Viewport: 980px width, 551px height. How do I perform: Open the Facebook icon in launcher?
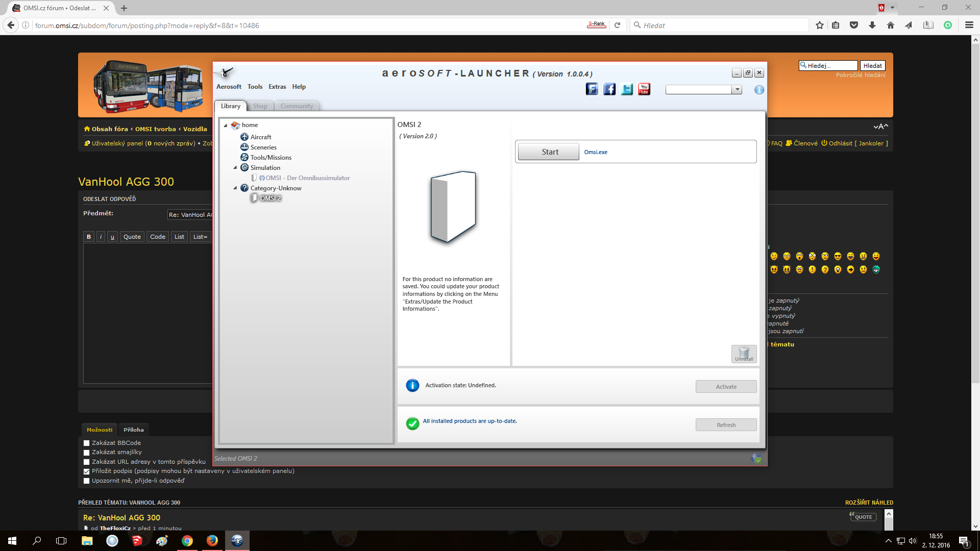(609, 89)
